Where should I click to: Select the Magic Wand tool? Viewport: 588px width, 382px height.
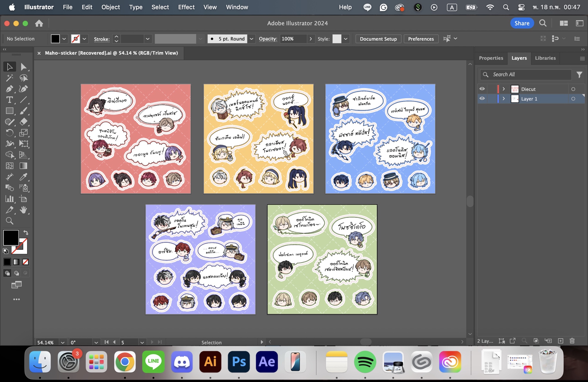(9, 78)
